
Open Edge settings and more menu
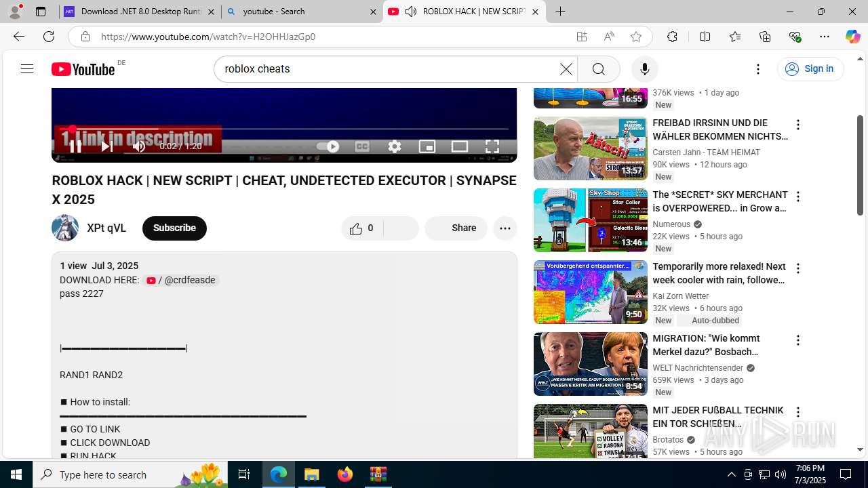pos(825,37)
